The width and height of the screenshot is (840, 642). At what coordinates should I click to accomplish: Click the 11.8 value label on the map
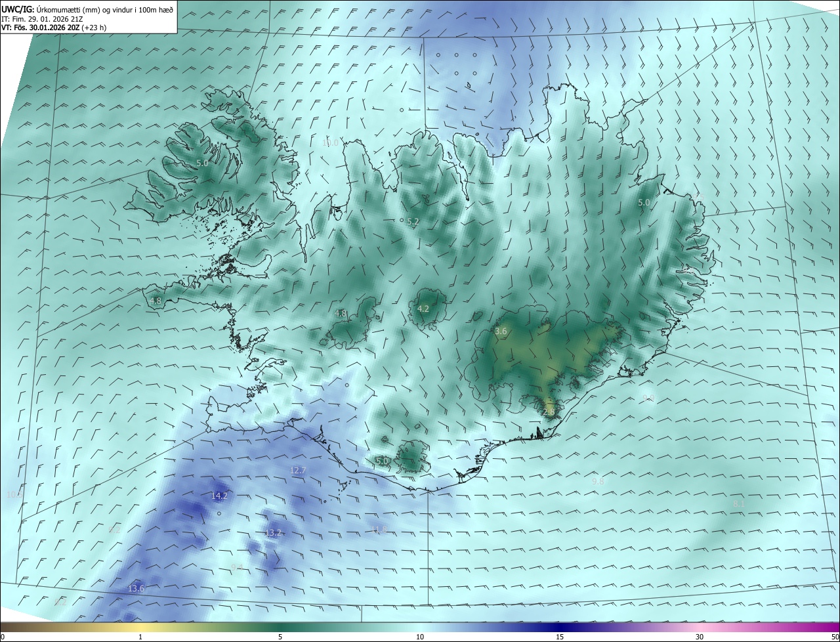pyautogui.click(x=379, y=529)
